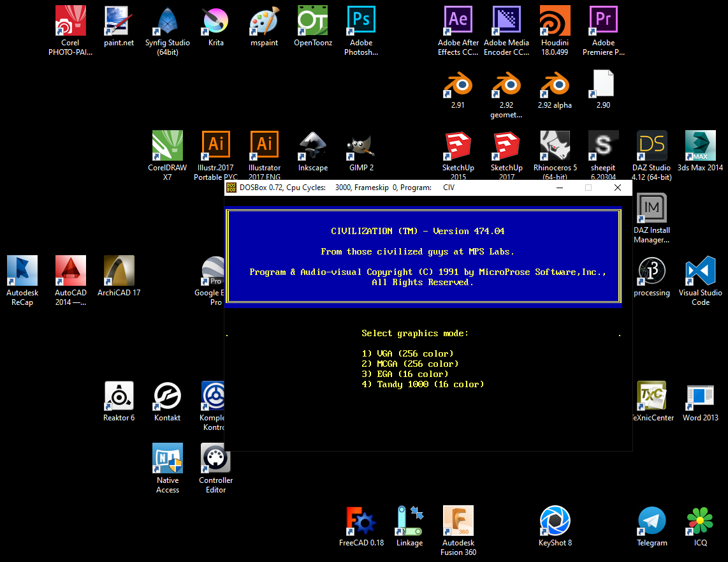728x562 pixels.
Task: Launch paint.net from the desktop
Action: click(x=119, y=21)
